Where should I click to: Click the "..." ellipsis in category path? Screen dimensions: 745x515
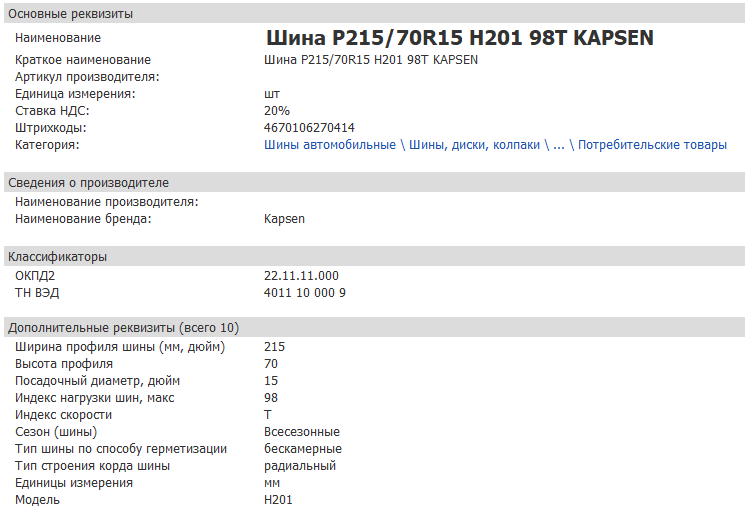click(559, 145)
